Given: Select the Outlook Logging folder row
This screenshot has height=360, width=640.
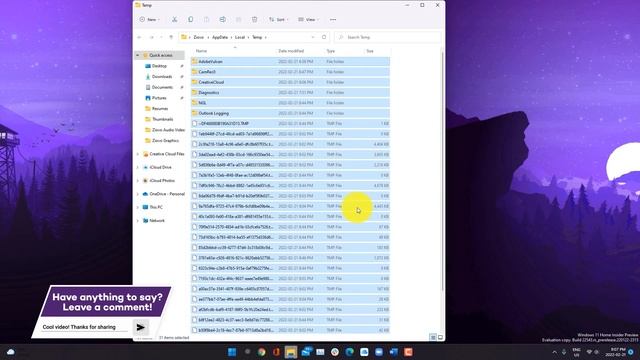Looking at the screenshot, I should (x=290, y=113).
